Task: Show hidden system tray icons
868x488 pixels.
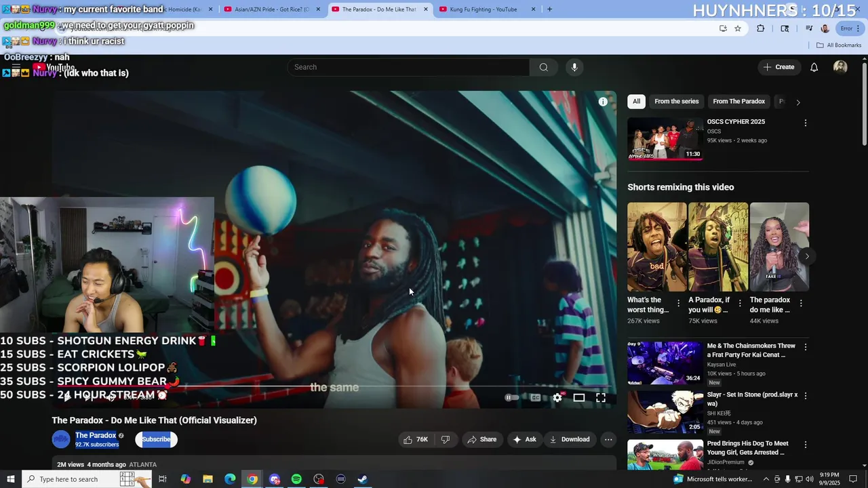Action: (766, 479)
